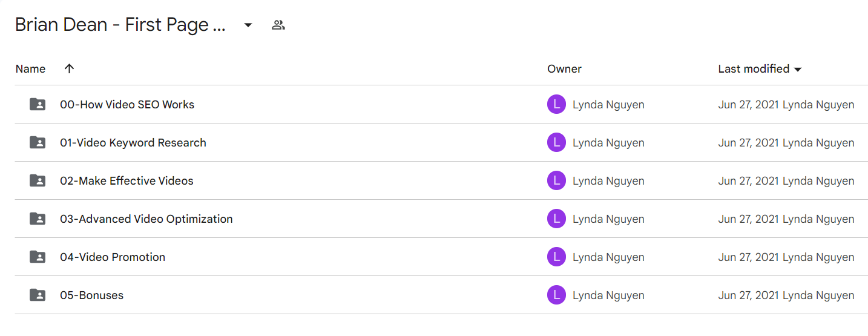Viewport: 868px width, 336px height.
Task: Click the shared folder icon for 04-Video Promotion
Action: pyautogui.click(x=38, y=257)
